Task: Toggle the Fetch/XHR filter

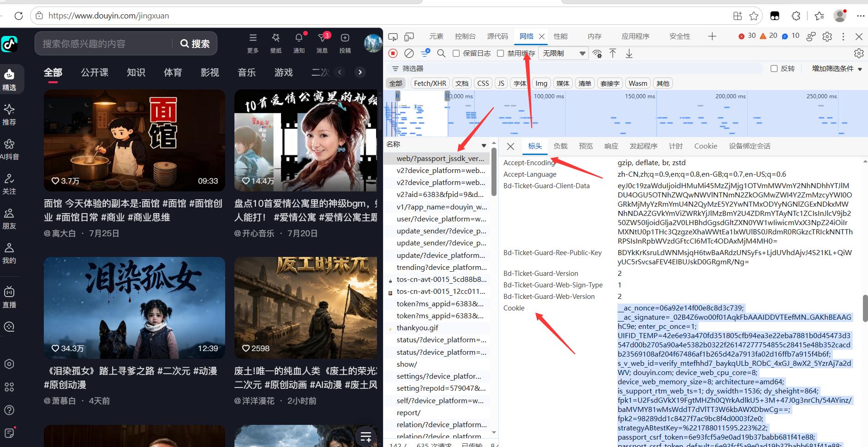Action: pyautogui.click(x=430, y=83)
